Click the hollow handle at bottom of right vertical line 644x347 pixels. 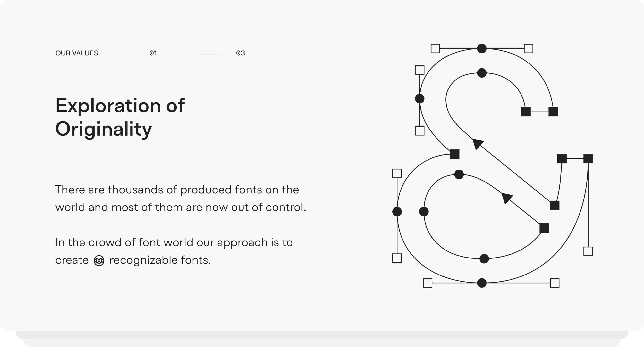click(588, 251)
